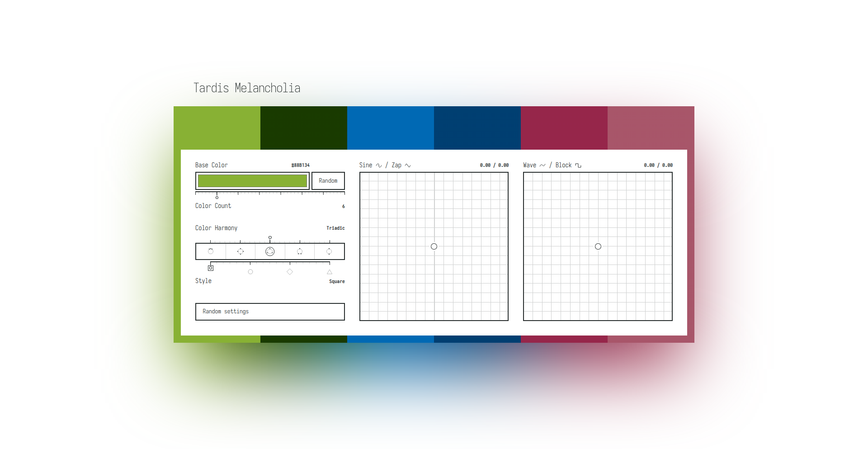The height and width of the screenshot is (449, 868).
Task: Choose the square style icon
Action: click(211, 268)
